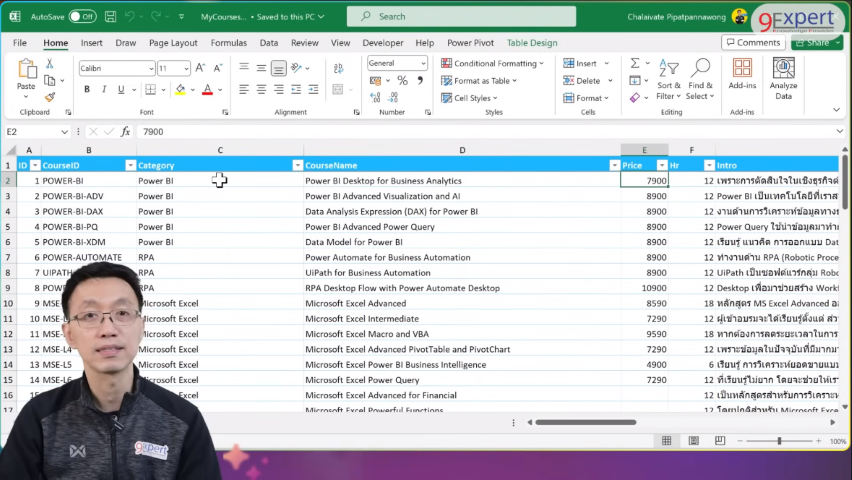Click the Format cells button

(x=586, y=98)
